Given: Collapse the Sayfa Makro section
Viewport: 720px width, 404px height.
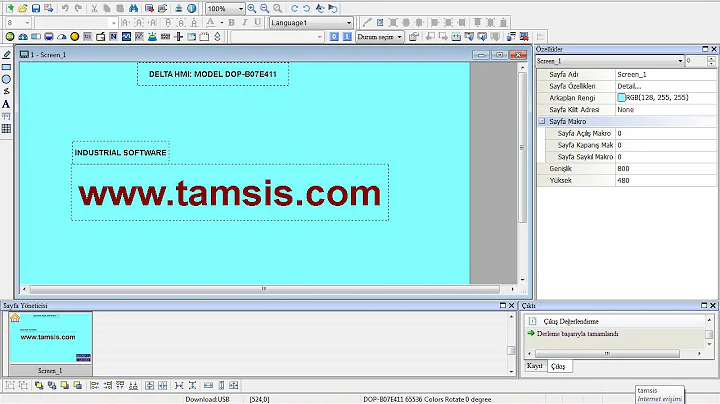Looking at the screenshot, I should pos(542,121).
